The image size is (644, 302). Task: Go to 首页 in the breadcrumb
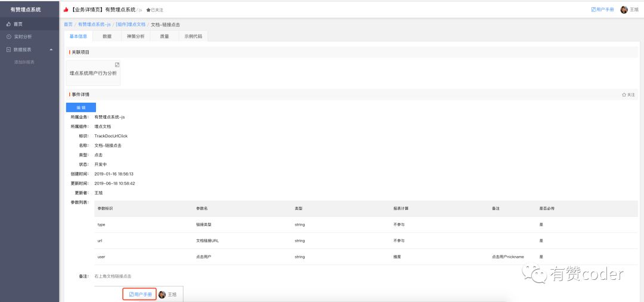click(x=68, y=24)
